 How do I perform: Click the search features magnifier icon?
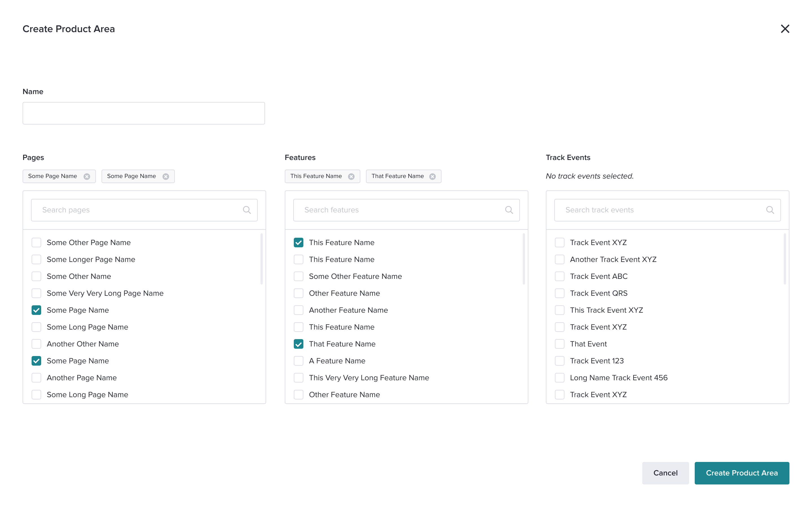(x=509, y=210)
